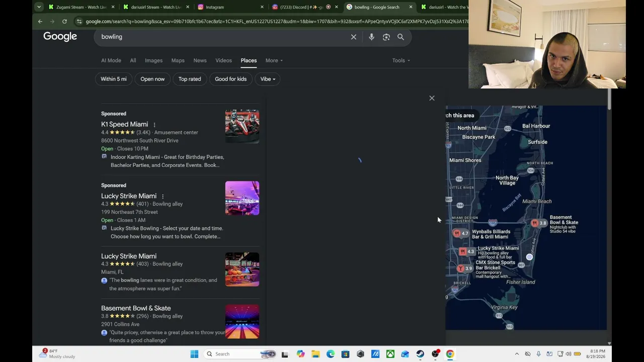View the sponsored Lucky Strike Miami photo
The width and height of the screenshot is (644, 362).
point(242,198)
